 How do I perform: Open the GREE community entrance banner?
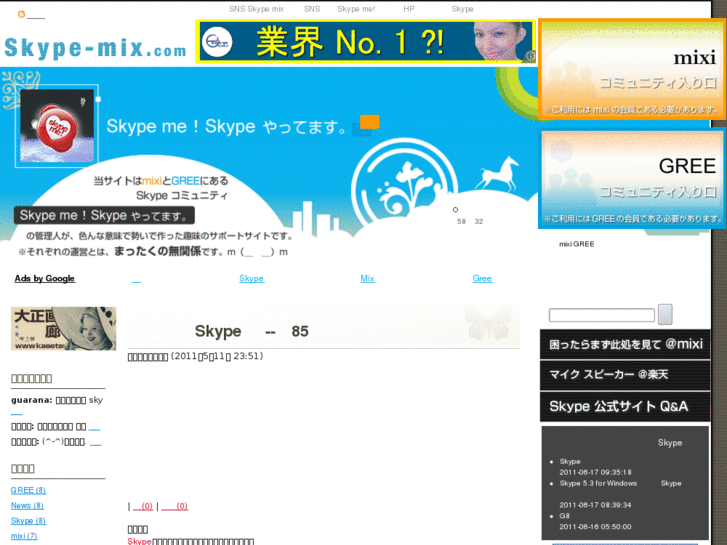pos(632,179)
